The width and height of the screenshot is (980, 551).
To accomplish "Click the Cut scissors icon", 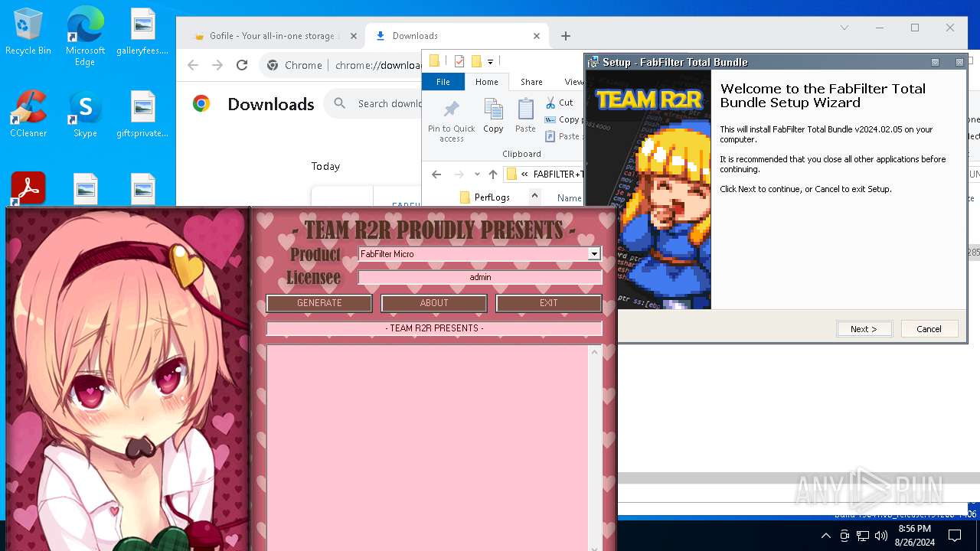I will 550,103.
